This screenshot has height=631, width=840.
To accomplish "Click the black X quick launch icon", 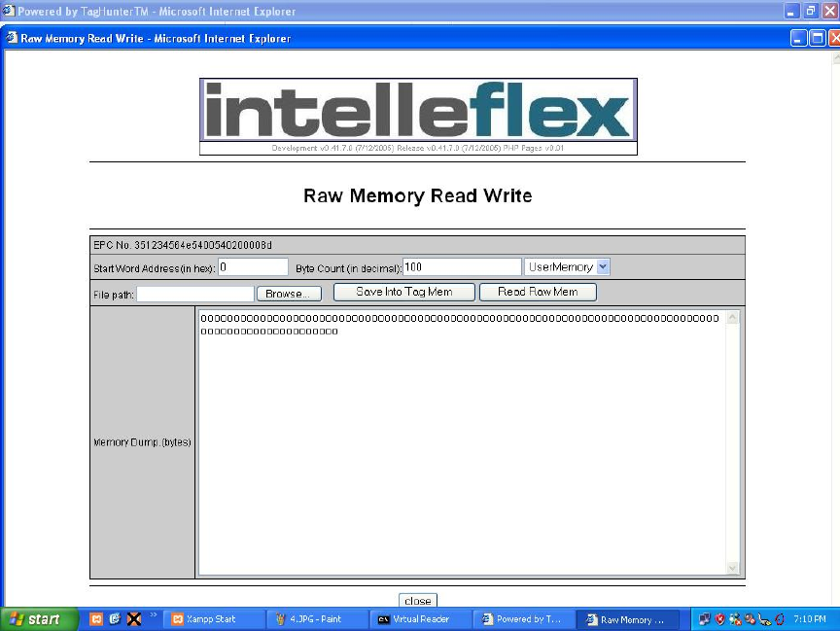I will click(134, 619).
